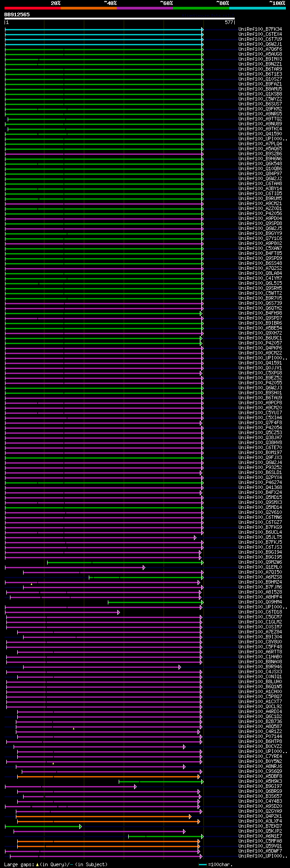
Task: Click the UniRef100_C5MFA8 hit name
Action: 260,841
